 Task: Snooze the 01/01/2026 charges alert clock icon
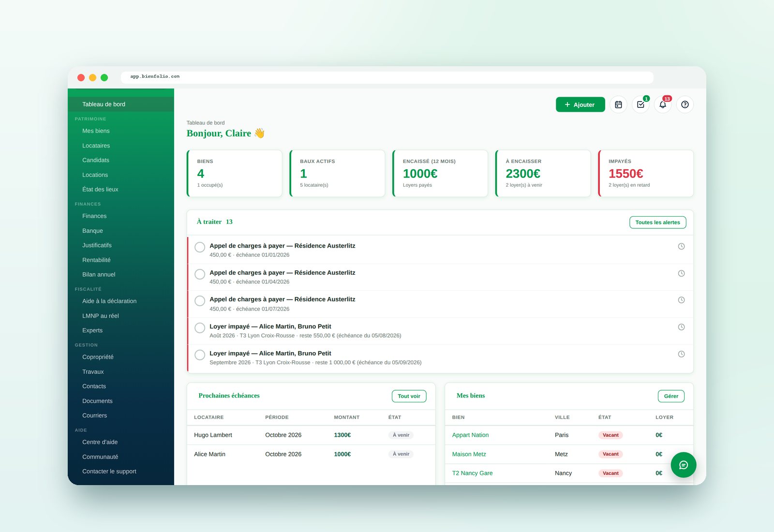[x=681, y=247]
